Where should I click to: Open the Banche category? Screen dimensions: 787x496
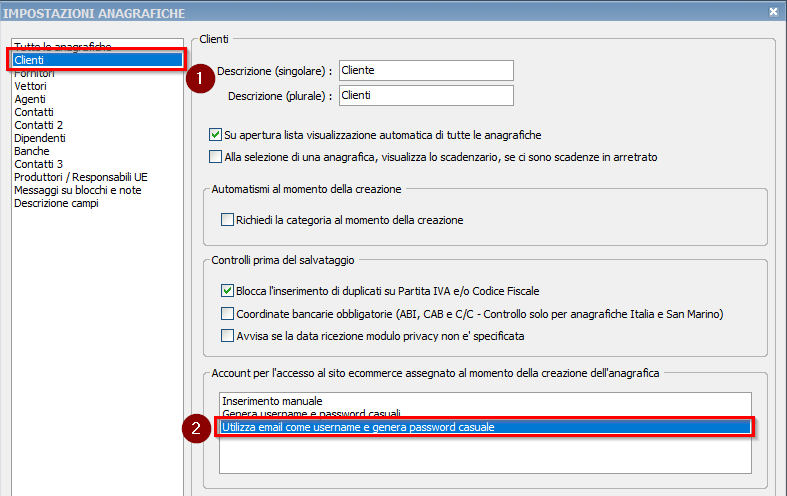point(31,151)
